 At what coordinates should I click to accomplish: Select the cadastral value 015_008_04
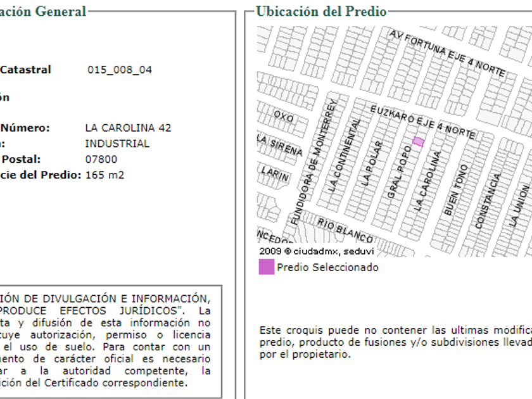(120, 70)
